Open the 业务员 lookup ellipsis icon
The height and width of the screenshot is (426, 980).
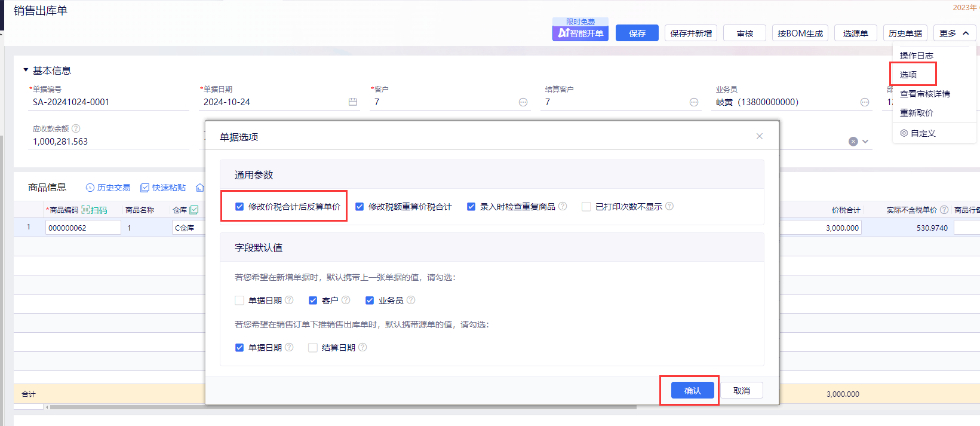point(865,102)
